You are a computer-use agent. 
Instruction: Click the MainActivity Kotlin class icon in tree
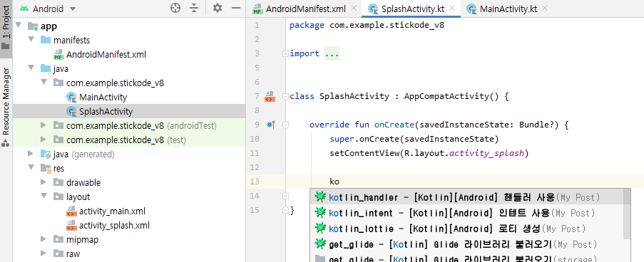pyautogui.click(x=72, y=98)
